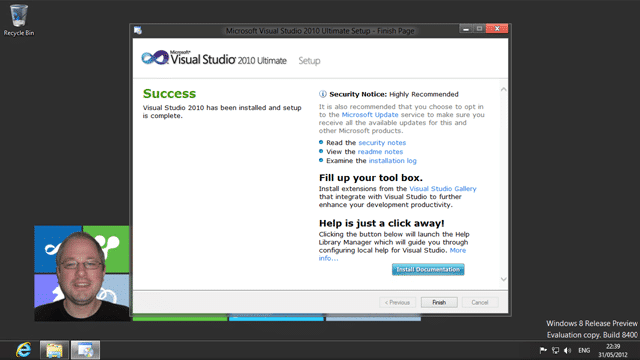
Task: Switch input language via ENG indicator
Action: coord(584,350)
